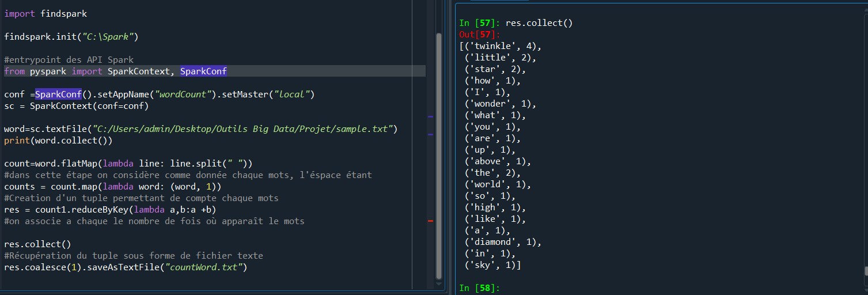Click the '#Creation d'un tuple' comment

pos(141,198)
